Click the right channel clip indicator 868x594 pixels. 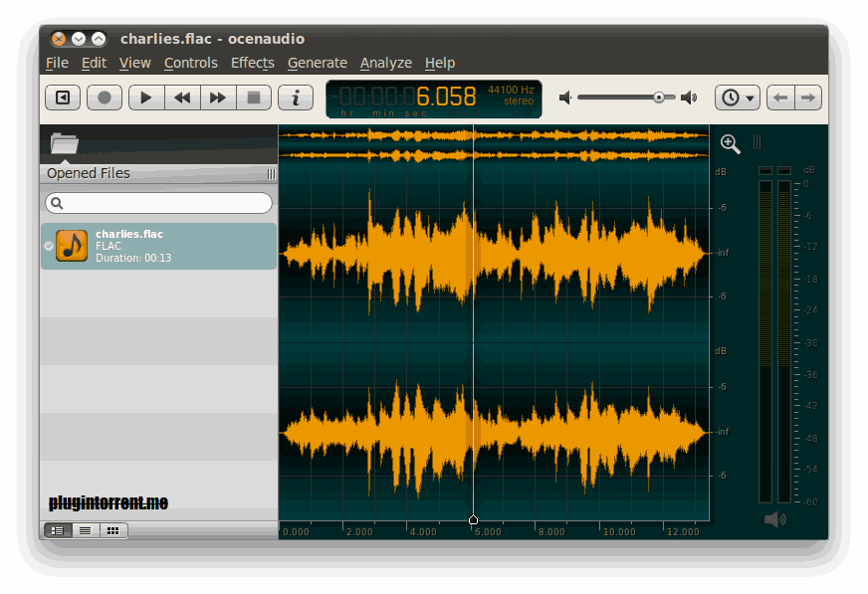(x=784, y=170)
